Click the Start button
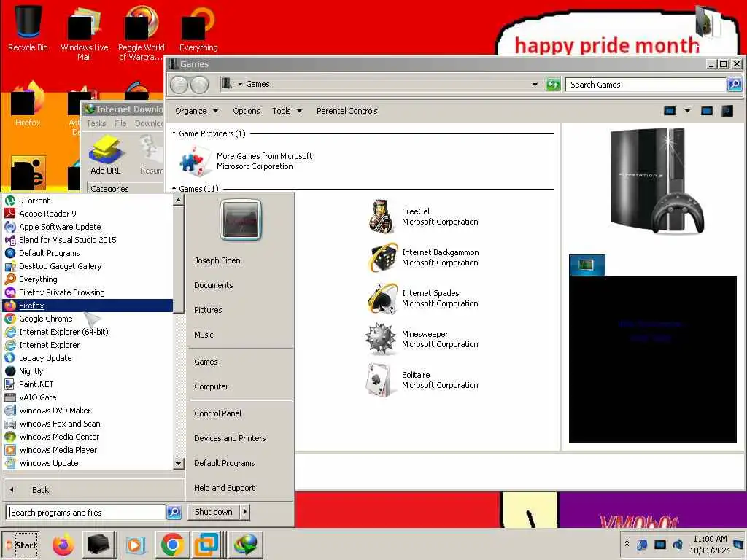Image resolution: width=747 pixels, height=560 pixels. pyautogui.click(x=20, y=545)
